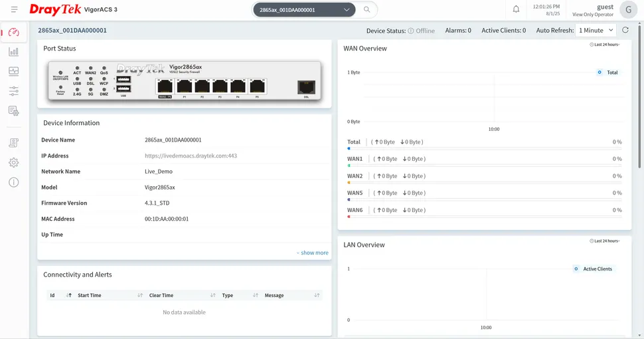Open the Auto Refresh 1 Minute dropdown
Image resolution: width=644 pixels, height=339 pixels.
click(596, 31)
